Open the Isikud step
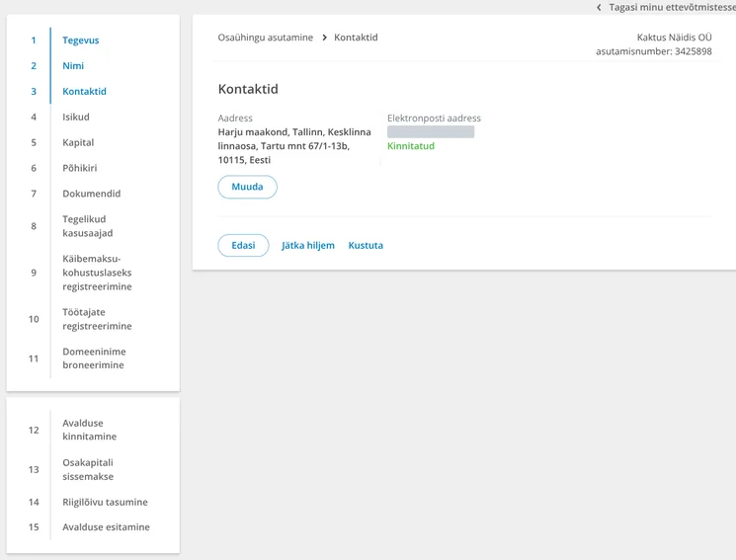 pos(76,117)
